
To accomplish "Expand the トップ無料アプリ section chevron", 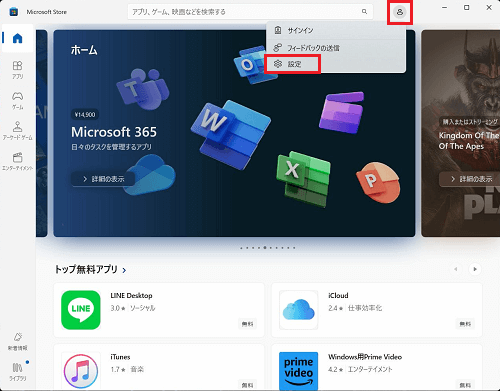I will [x=124, y=270].
